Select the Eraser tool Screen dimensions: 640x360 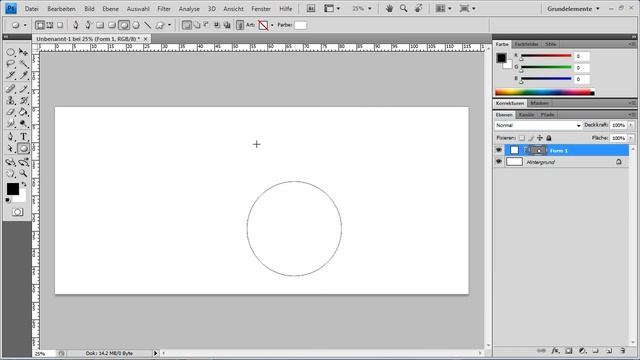(11, 111)
